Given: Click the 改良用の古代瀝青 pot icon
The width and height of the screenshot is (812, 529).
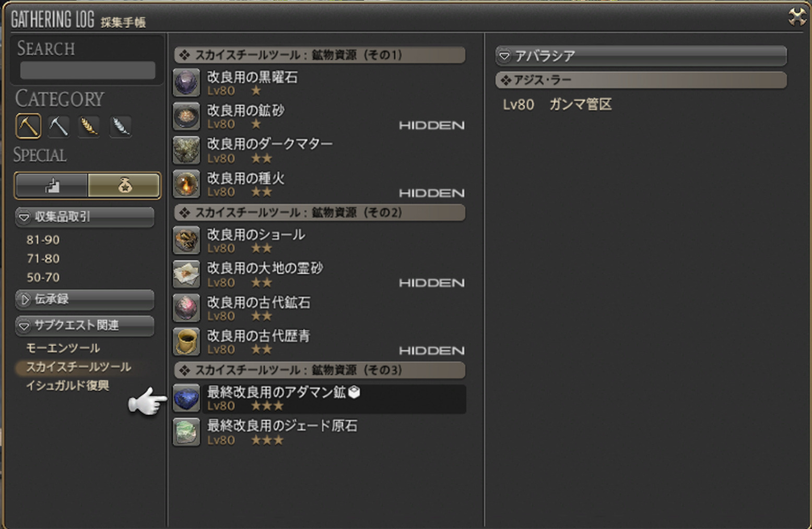Looking at the screenshot, I should [x=186, y=341].
